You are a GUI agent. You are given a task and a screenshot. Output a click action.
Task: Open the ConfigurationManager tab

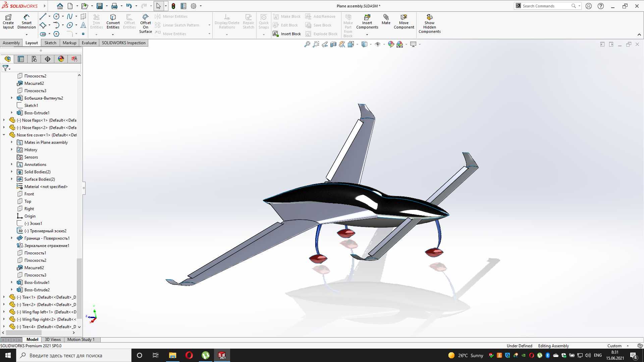point(34,59)
